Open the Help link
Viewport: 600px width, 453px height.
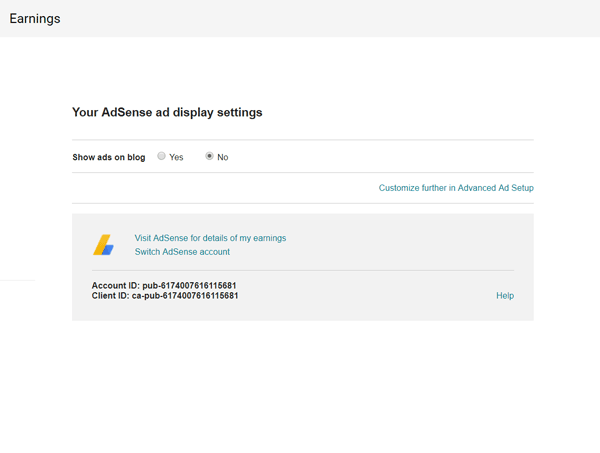(505, 296)
